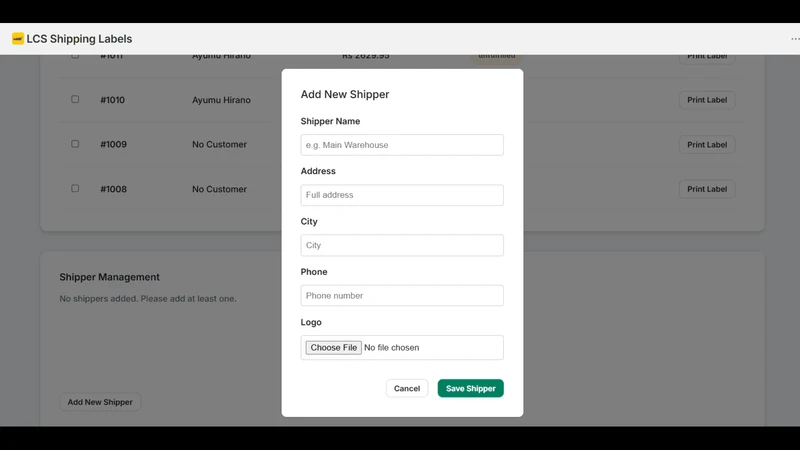
Task: Click Add New Shipper button in background
Action: (100, 402)
